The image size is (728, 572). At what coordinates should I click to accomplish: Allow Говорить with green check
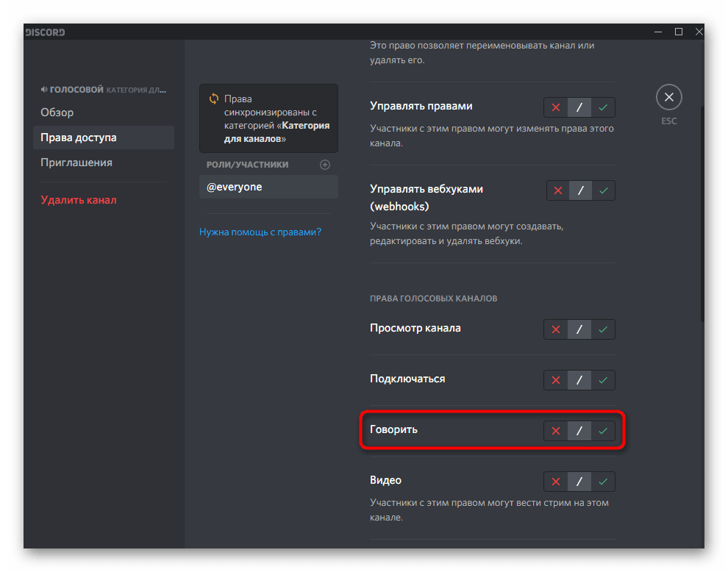[x=603, y=431]
